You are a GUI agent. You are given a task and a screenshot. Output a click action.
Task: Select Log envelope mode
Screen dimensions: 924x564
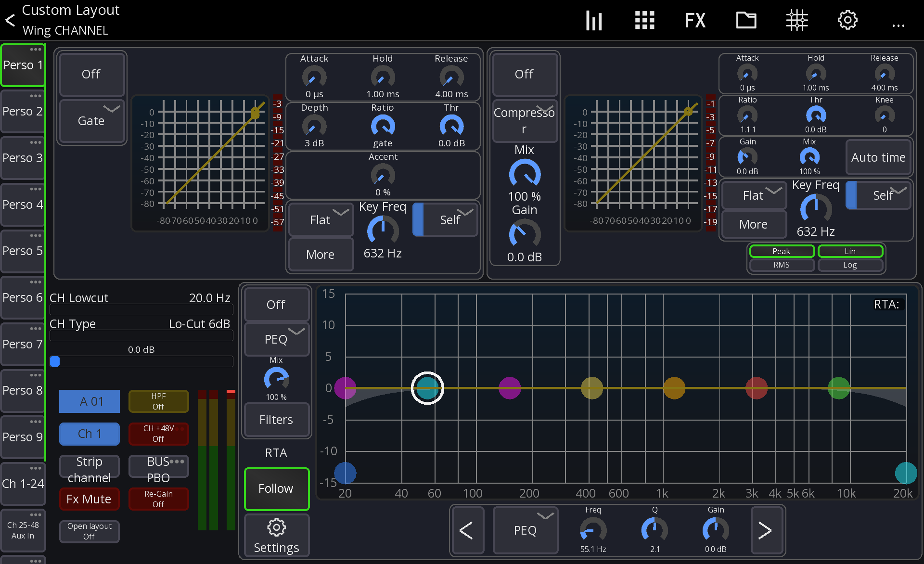pos(850,265)
